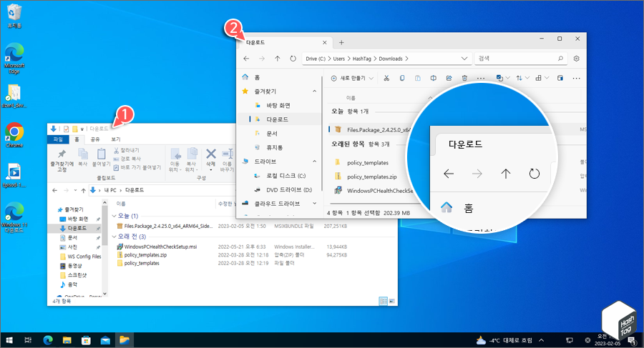Open the Sort dropdown in Files toolbar
Image resolution: width=644 pixels, height=348 pixels.
(x=522, y=78)
